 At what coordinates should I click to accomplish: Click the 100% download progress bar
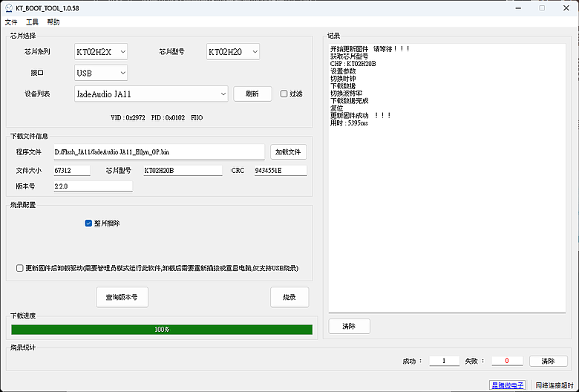pos(162,329)
